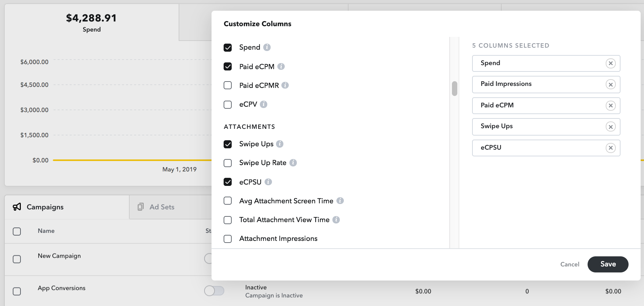Uncheck the Spend column checkbox
The height and width of the screenshot is (306, 644).
click(x=228, y=47)
